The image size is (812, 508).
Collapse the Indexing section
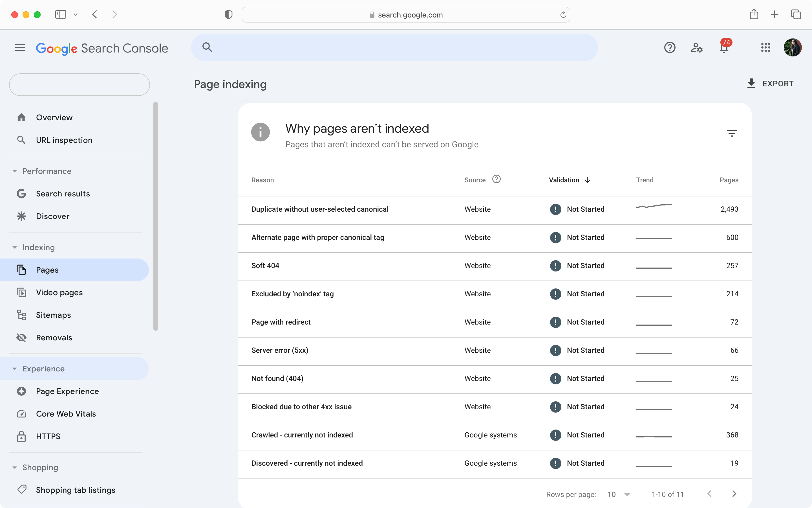34,247
